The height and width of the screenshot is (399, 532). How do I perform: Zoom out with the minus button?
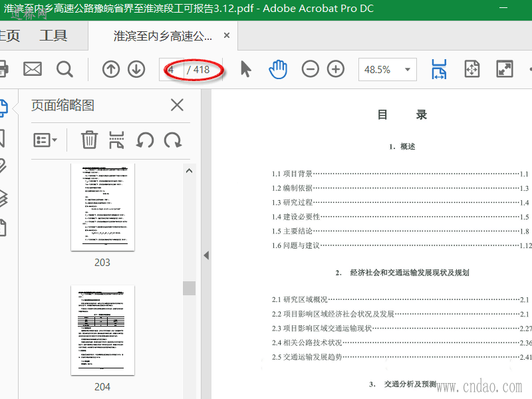pos(310,69)
